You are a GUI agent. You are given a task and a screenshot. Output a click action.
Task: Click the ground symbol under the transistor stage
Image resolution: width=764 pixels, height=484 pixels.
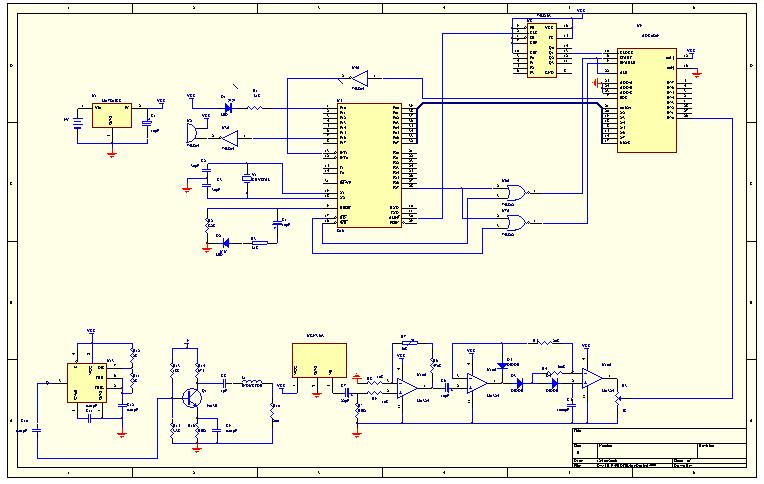[197, 450]
